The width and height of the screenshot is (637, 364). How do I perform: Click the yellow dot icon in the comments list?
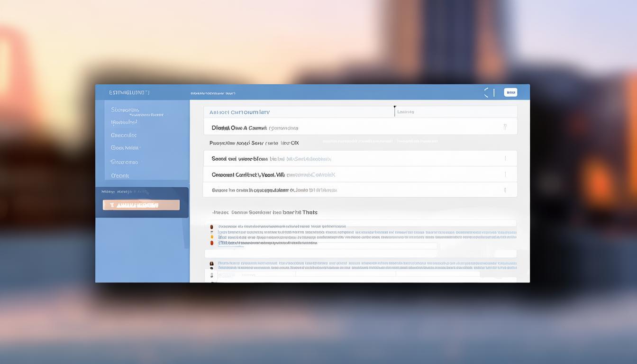coord(211,237)
